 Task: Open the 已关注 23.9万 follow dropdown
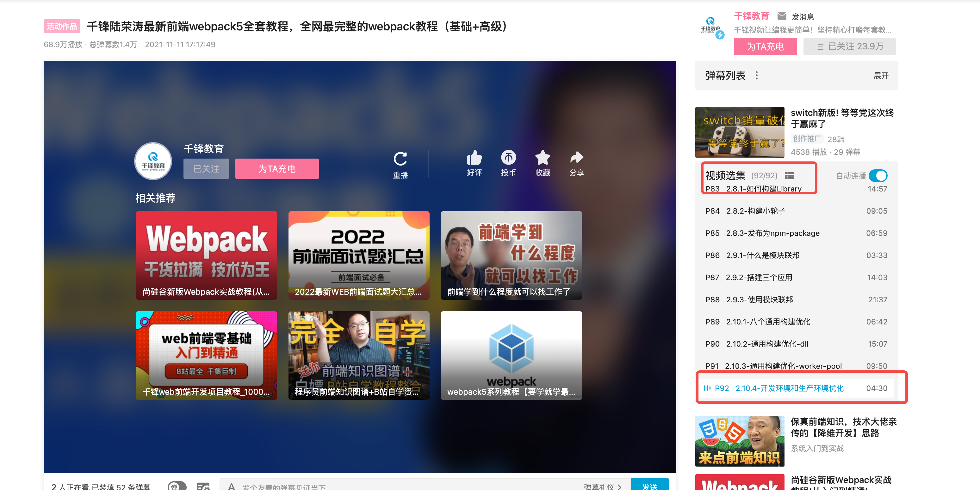point(849,47)
